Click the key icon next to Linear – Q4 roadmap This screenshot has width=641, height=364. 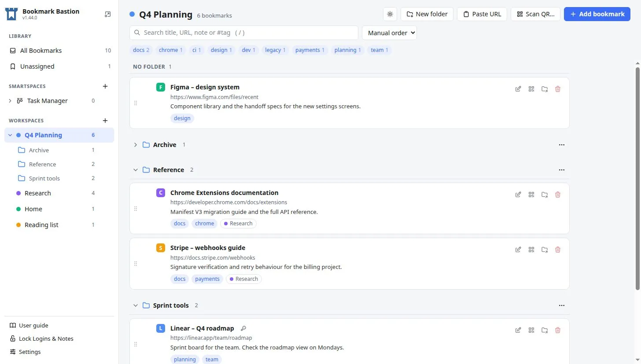243,328
